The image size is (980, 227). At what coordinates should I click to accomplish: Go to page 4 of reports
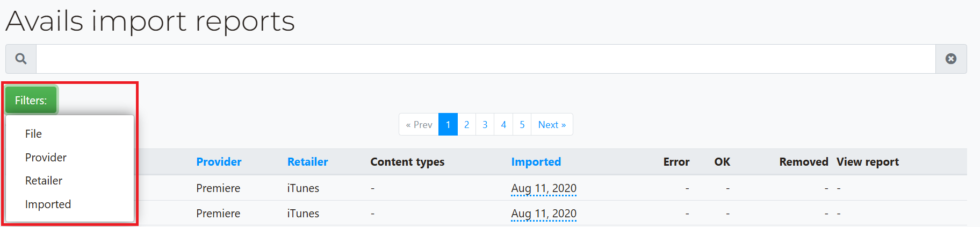pyautogui.click(x=503, y=124)
